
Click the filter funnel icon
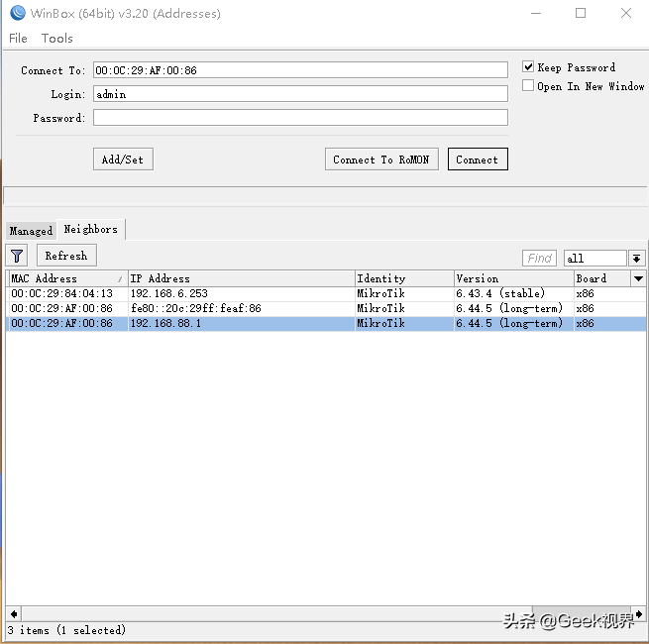(x=17, y=256)
